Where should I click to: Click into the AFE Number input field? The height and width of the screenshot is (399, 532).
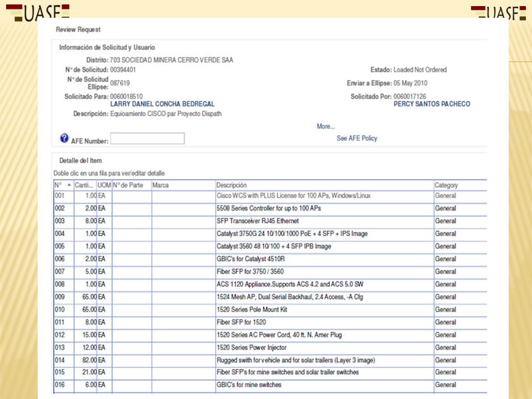147,139
